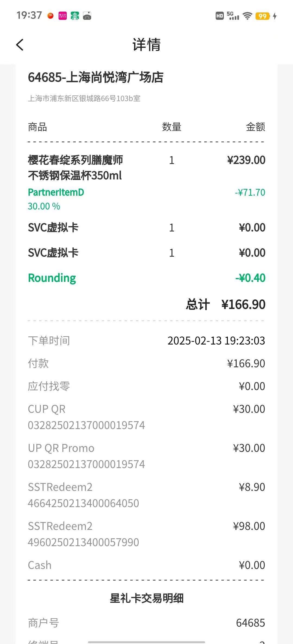Tap the red circular notification icon

pyautogui.click(x=50, y=16)
